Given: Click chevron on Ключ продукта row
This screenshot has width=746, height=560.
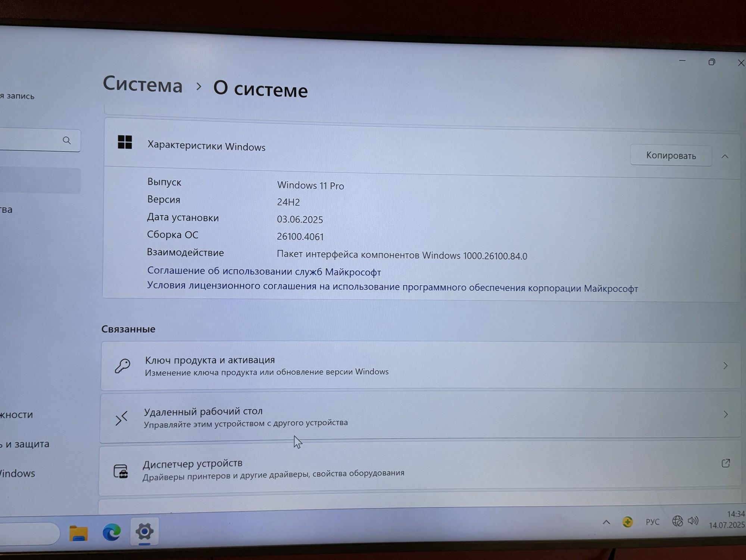Looking at the screenshot, I should point(725,366).
